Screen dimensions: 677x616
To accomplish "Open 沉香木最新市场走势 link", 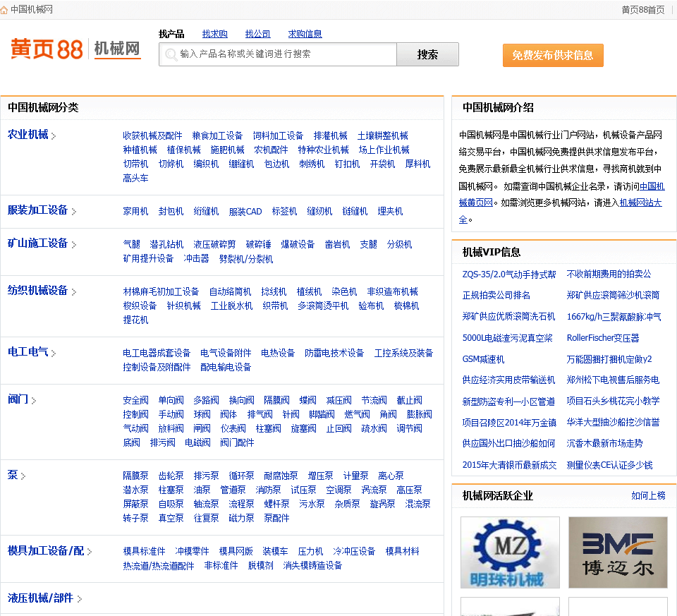I will [x=604, y=444].
